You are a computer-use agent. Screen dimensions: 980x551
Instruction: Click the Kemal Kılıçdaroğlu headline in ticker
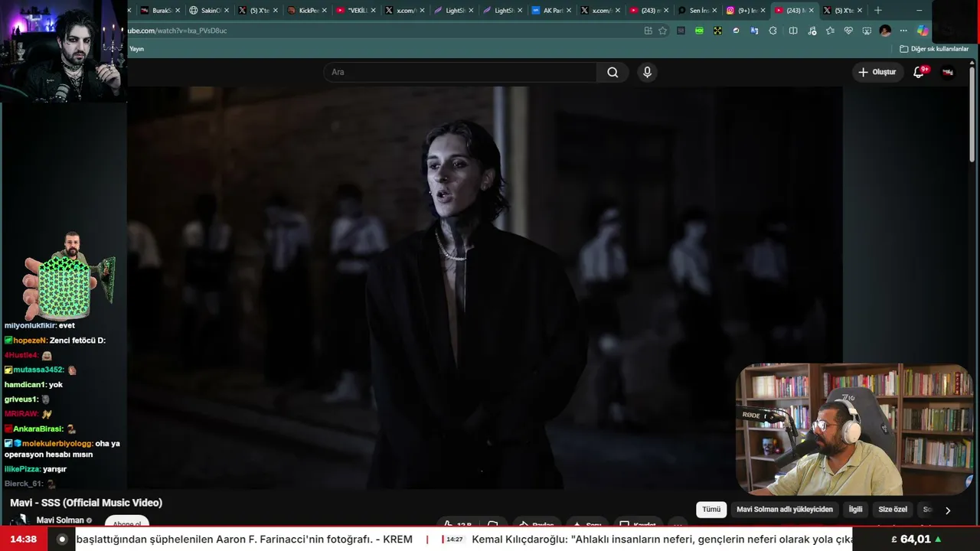[x=662, y=539]
